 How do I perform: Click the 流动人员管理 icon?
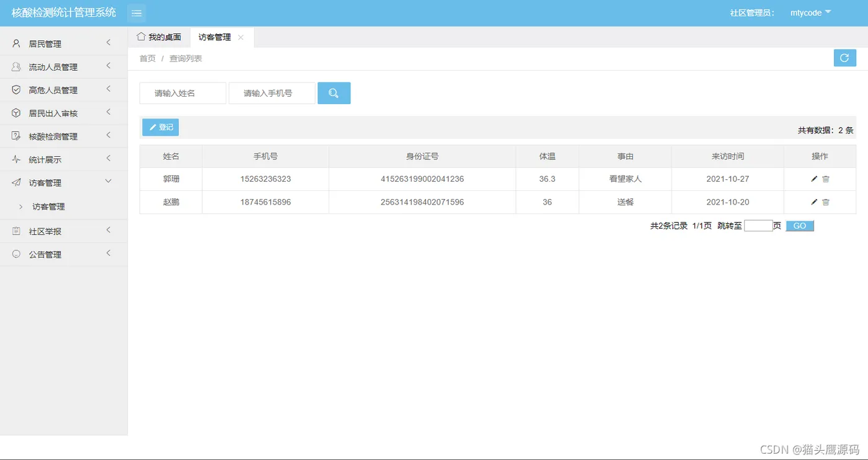tap(16, 66)
